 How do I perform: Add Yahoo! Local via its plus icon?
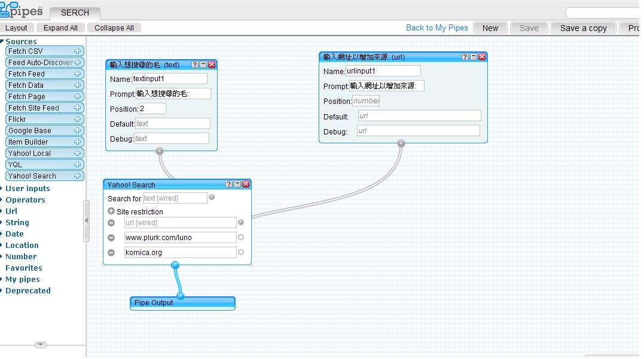pos(77,153)
